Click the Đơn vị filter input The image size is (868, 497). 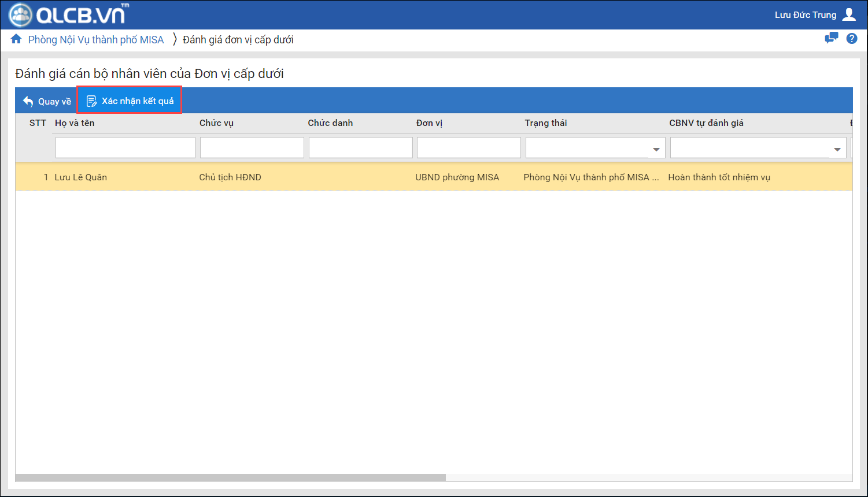(x=468, y=148)
